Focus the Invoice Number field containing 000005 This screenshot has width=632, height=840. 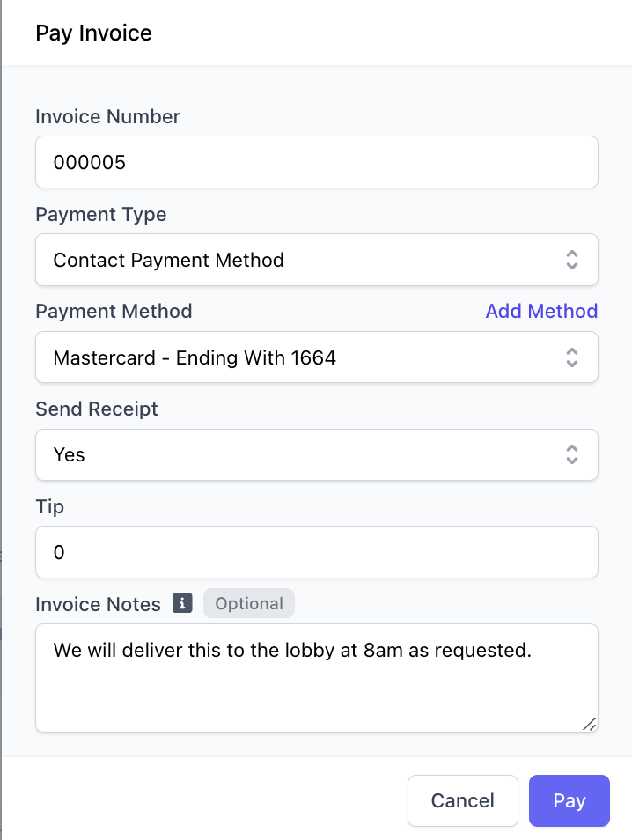(317, 162)
